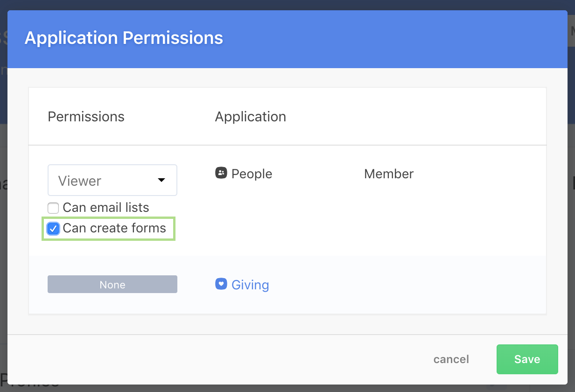This screenshot has width=575, height=392.
Task: Click the Permissions column header
Action: [86, 117]
